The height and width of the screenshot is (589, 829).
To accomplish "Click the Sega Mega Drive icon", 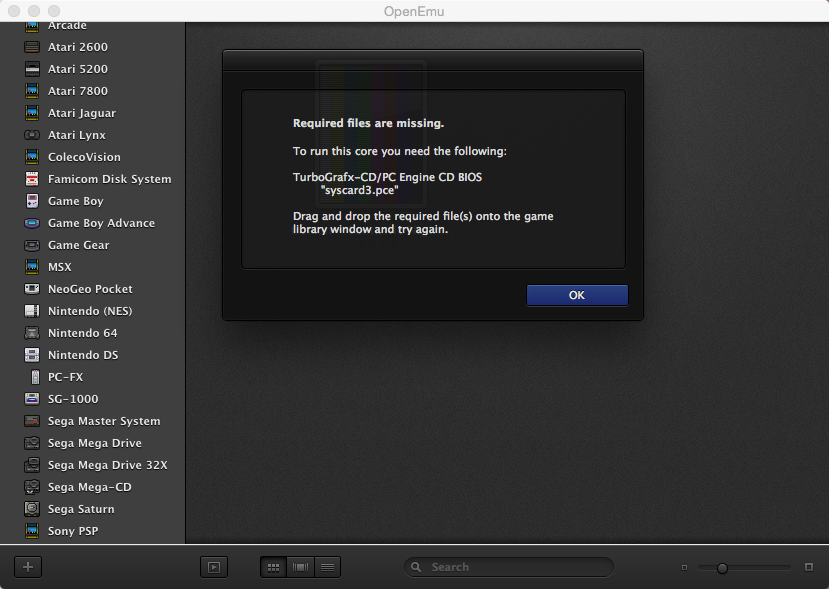I will [x=32, y=443].
